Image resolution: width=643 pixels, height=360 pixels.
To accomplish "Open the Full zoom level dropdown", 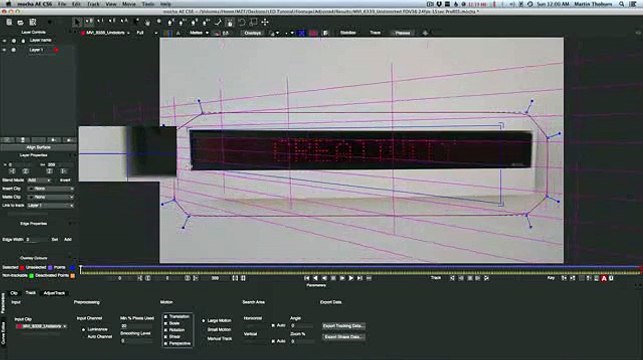I will [146, 33].
